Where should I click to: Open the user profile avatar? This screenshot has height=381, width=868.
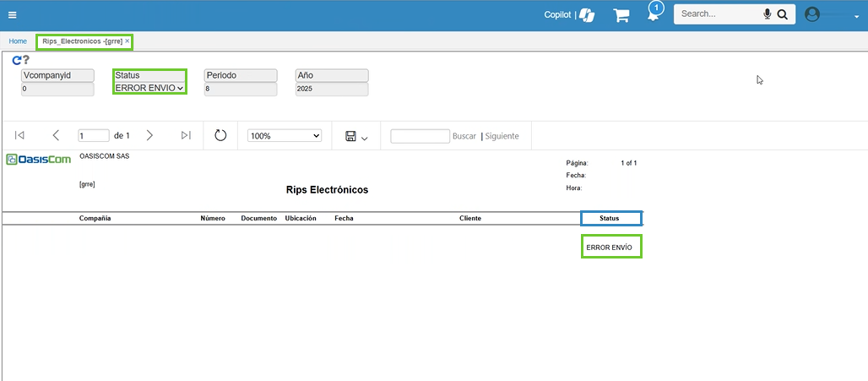(812, 14)
